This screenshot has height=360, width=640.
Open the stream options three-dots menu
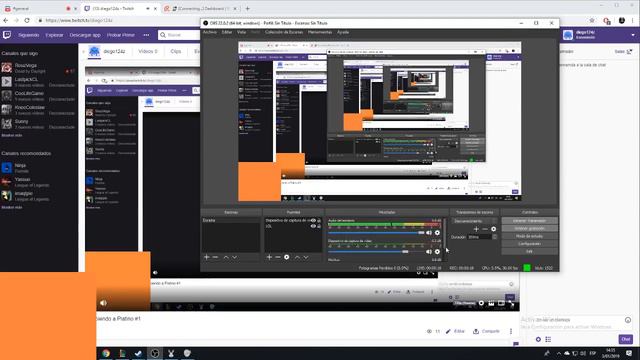pos(511,331)
